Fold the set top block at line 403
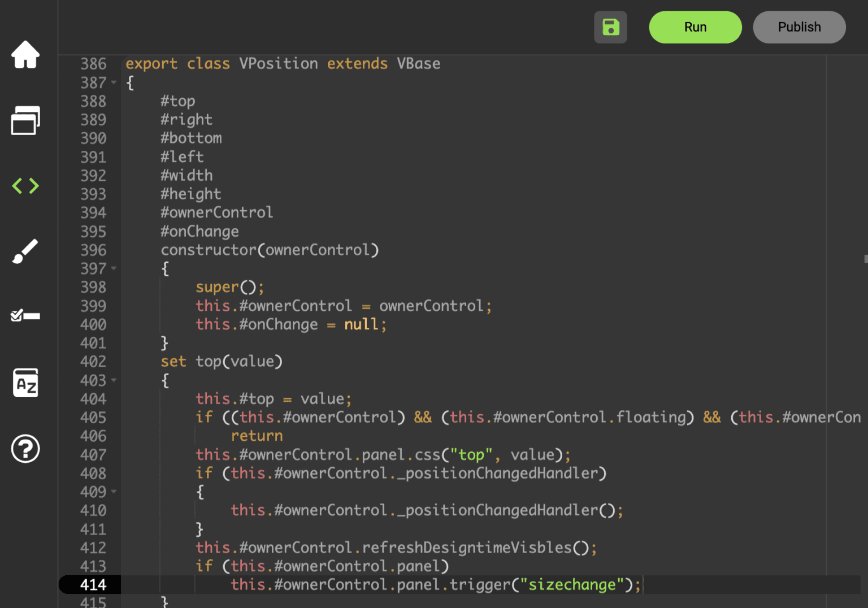This screenshot has height=608, width=868. [x=114, y=380]
